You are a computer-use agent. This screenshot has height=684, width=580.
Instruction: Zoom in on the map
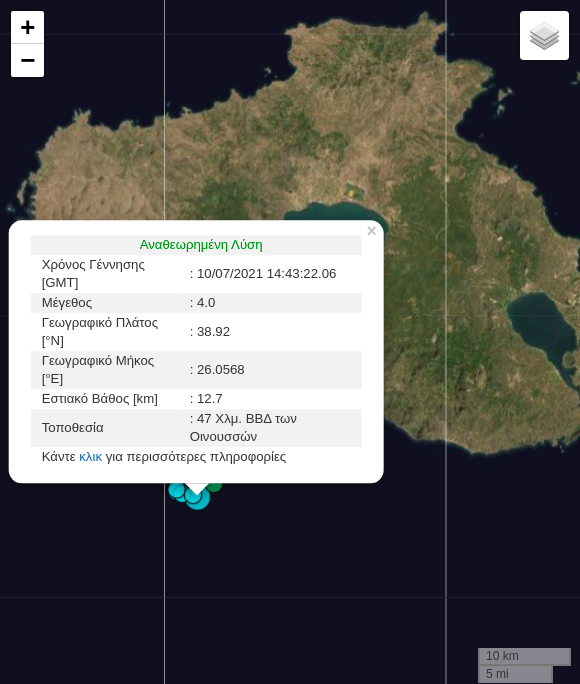pos(27,27)
